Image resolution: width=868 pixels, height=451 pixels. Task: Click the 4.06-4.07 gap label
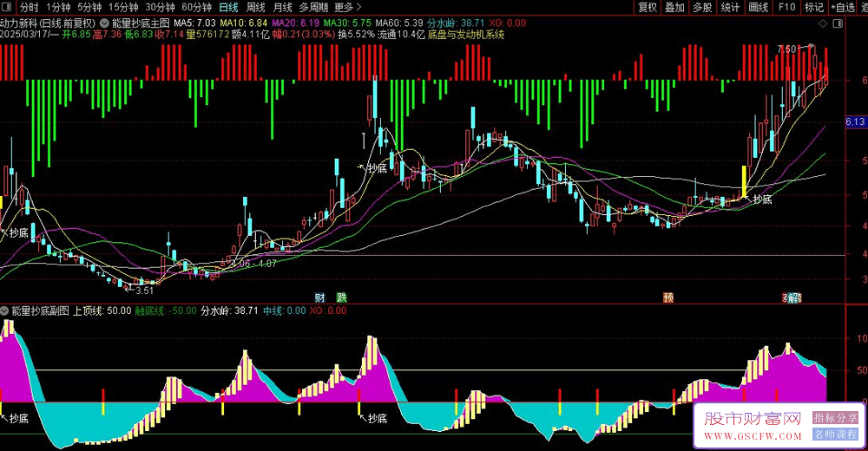[254, 264]
